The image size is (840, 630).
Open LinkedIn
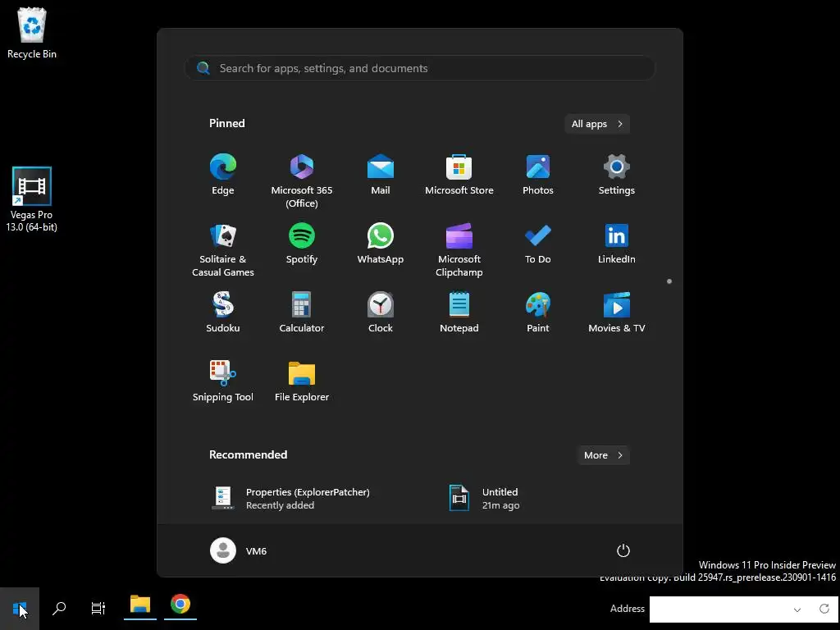pyautogui.click(x=617, y=244)
